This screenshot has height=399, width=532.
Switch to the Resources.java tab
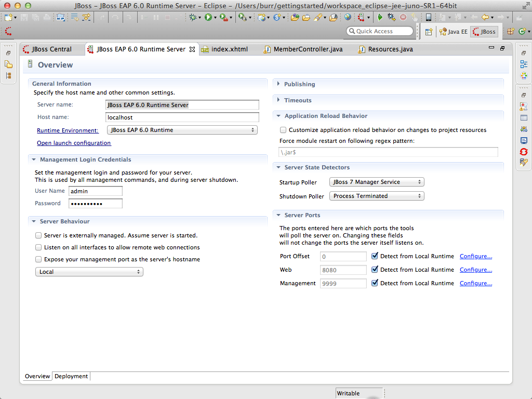click(x=385, y=49)
